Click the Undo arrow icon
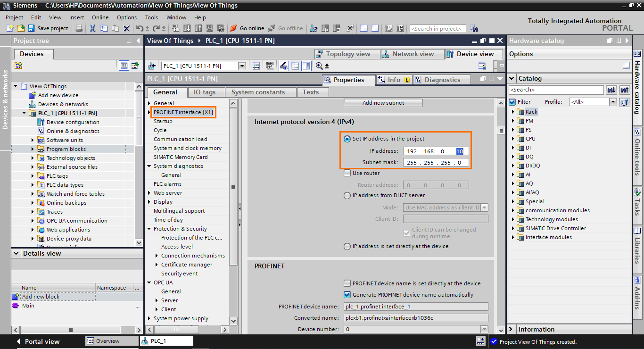This screenshot has height=349, width=644. coord(140,28)
